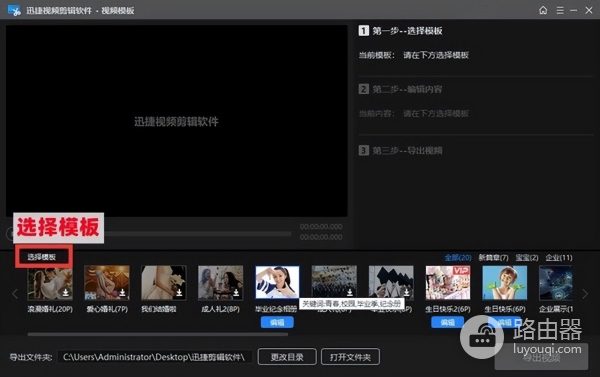Minimize the application window
This screenshot has height=377, width=600.
click(574, 10)
